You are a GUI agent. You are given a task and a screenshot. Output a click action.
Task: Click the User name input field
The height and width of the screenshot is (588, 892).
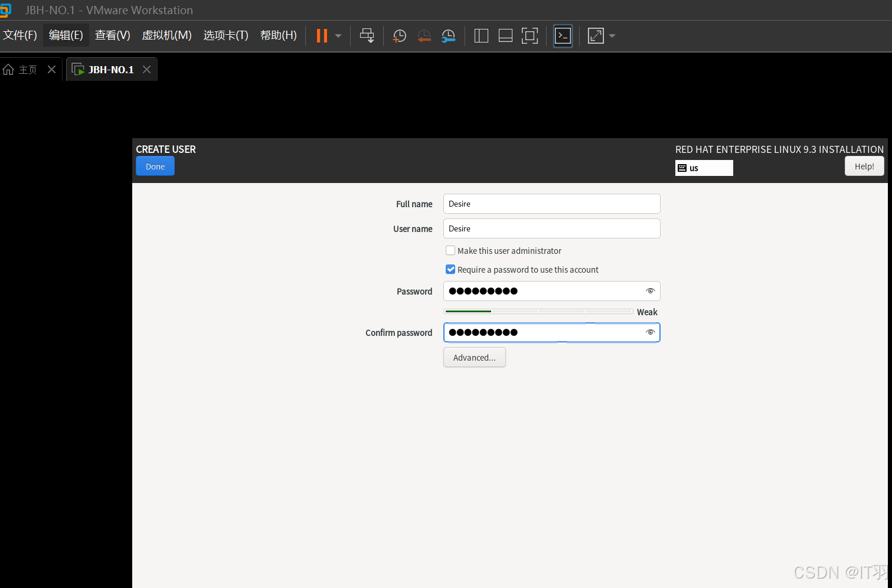pos(551,228)
